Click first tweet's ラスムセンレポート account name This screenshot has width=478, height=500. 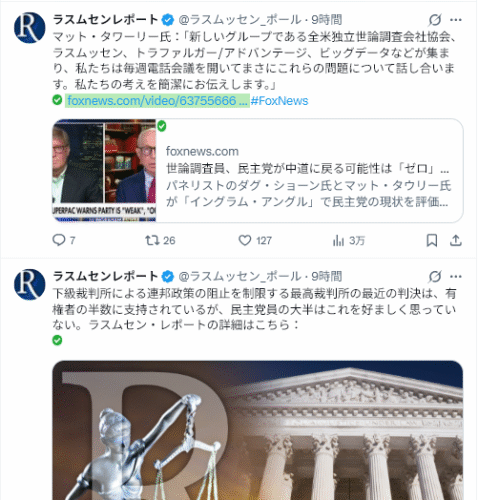(x=105, y=20)
